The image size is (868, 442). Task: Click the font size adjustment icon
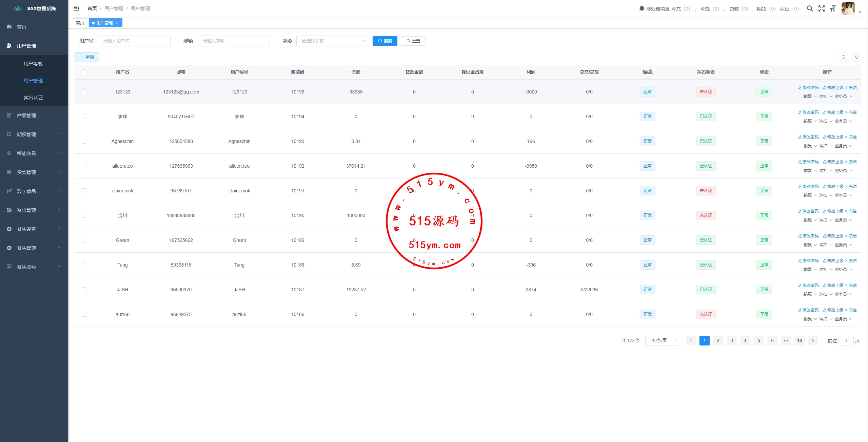(x=833, y=8)
